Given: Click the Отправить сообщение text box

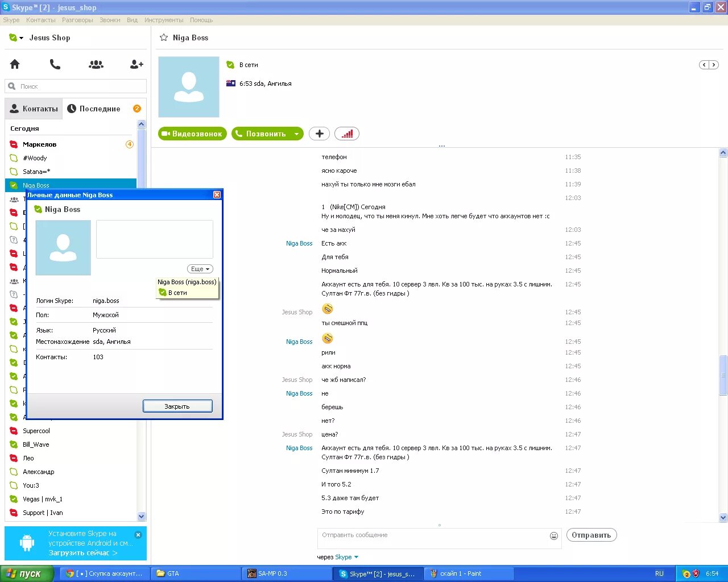Looking at the screenshot, I should [432, 538].
